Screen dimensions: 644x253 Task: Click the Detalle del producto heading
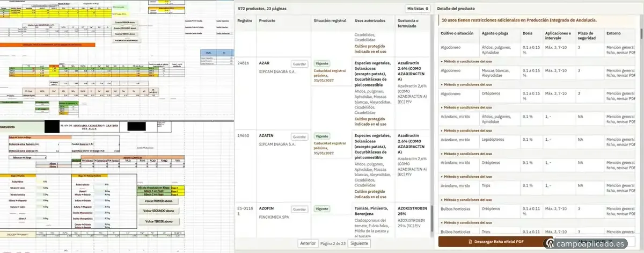456,9
